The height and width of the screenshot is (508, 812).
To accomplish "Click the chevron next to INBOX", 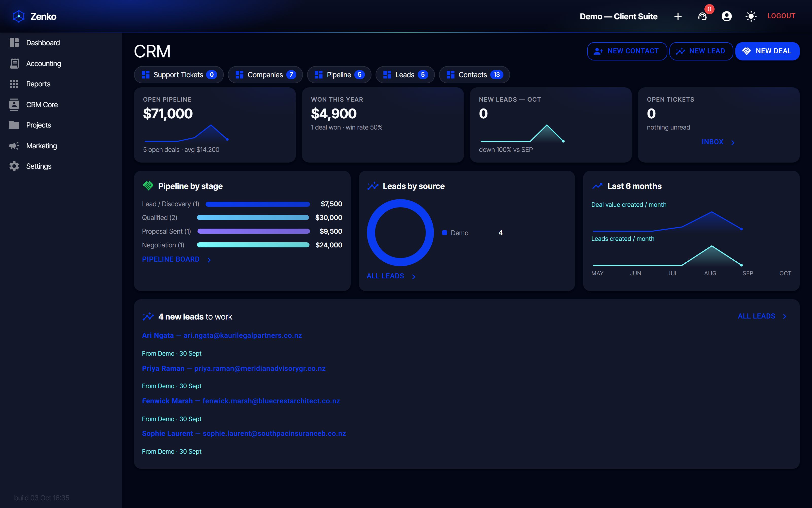I will 733,142.
